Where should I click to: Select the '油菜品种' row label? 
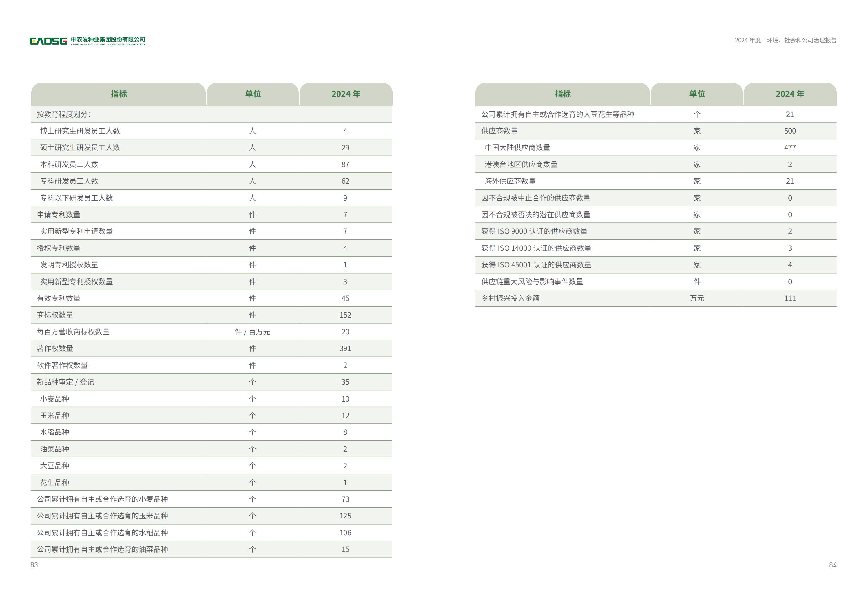coord(55,449)
